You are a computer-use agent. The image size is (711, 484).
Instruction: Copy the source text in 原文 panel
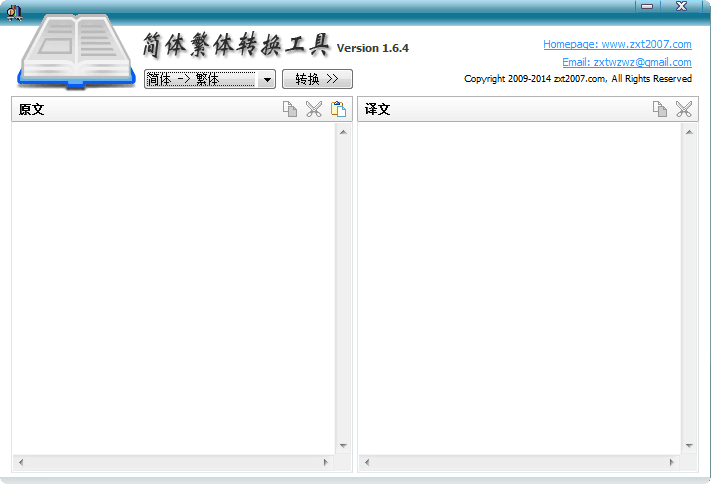click(x=290, y=109)
